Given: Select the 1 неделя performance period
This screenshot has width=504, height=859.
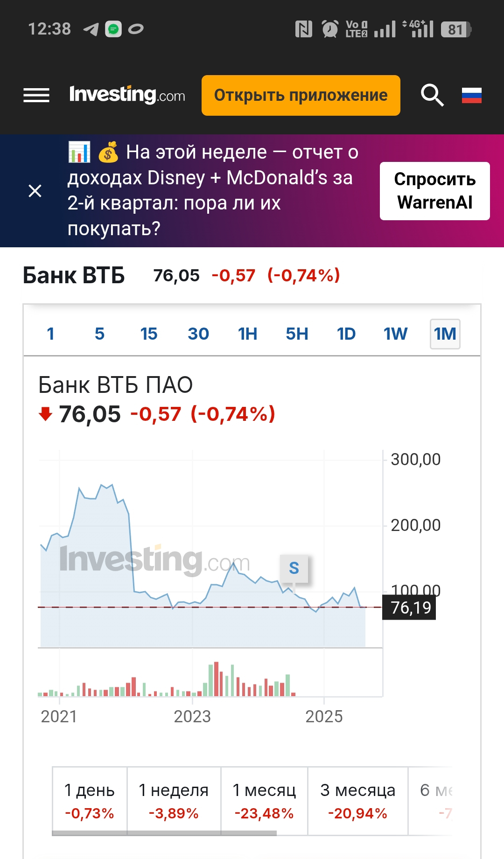Looking at the screenshot, I should pos(174,801).
